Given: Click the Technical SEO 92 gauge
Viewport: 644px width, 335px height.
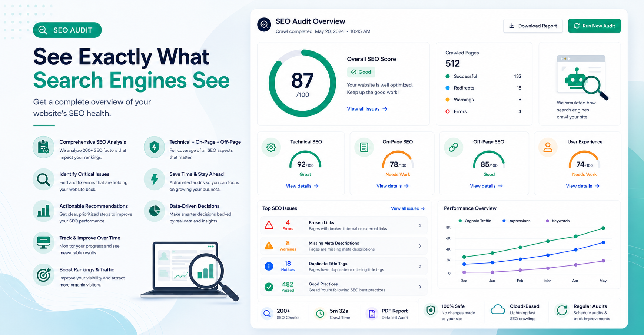Looking at the screenshot, I should tap(305, 160).
